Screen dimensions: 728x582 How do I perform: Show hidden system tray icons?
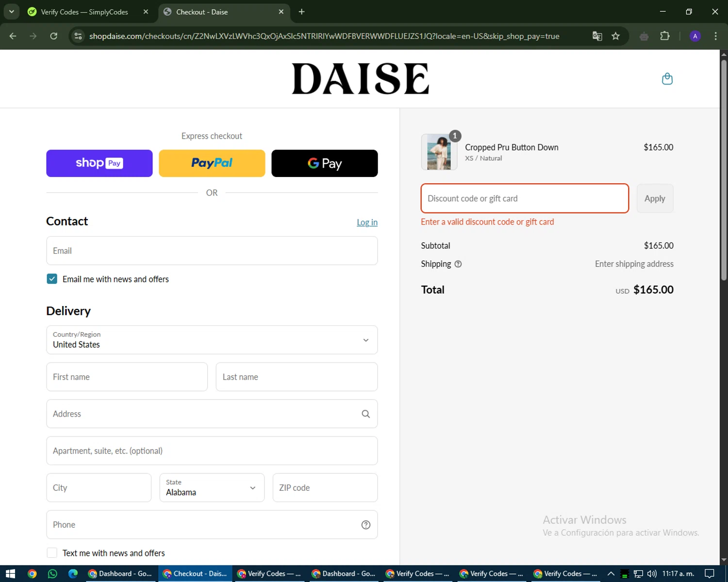point(611,574)
